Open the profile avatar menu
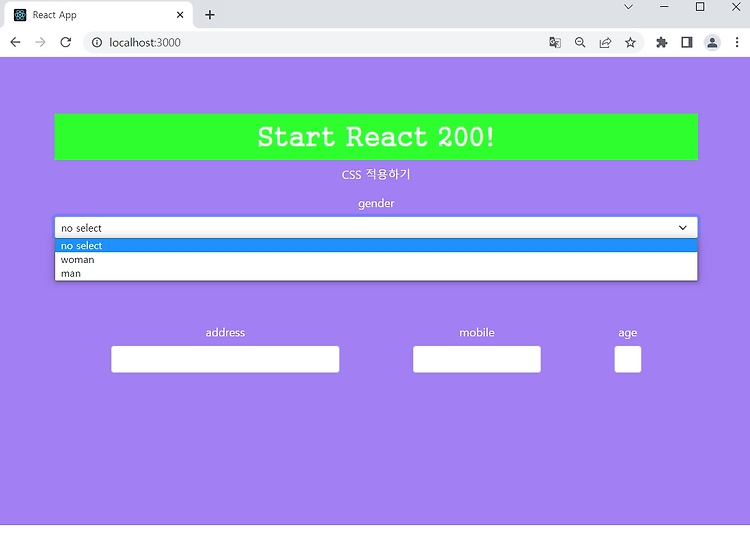Image resolution: width=750 pixels, height=534 pixels. coord(712,43)
